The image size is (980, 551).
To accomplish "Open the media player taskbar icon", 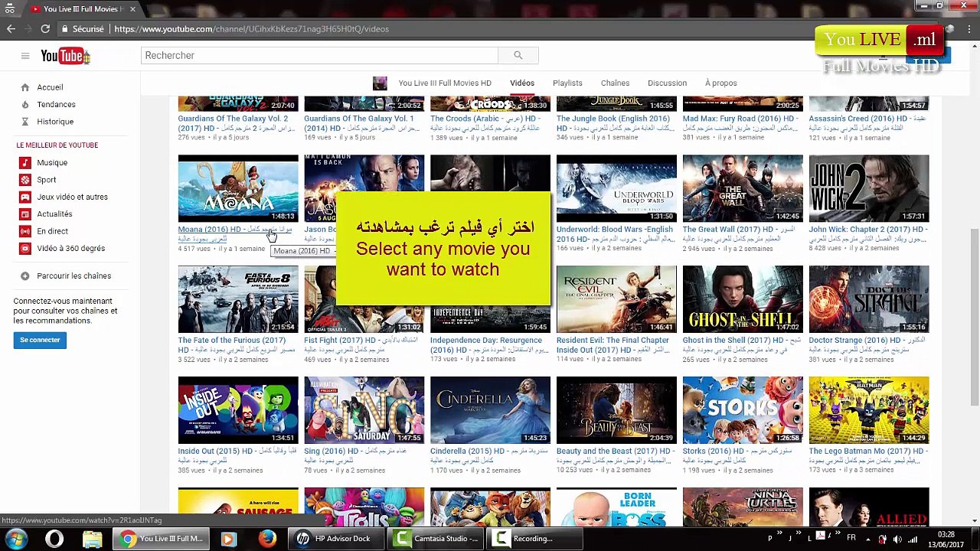I will tap(227, 539).
